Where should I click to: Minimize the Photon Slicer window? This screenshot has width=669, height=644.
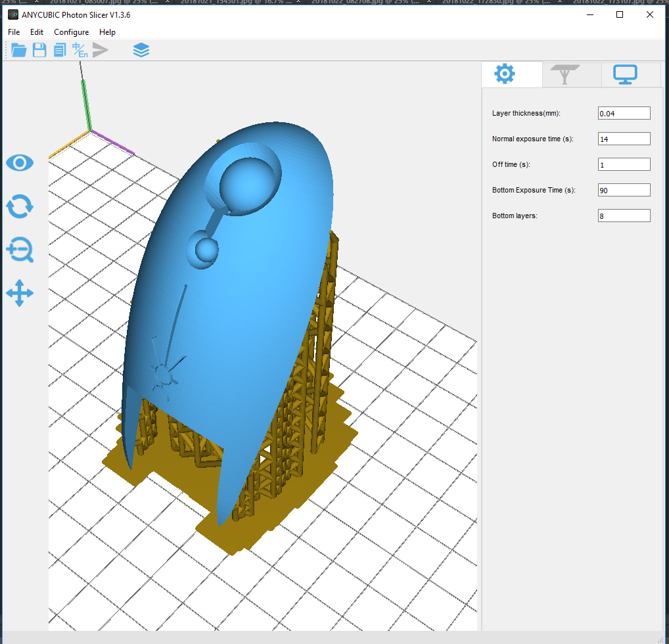point(590,14)
